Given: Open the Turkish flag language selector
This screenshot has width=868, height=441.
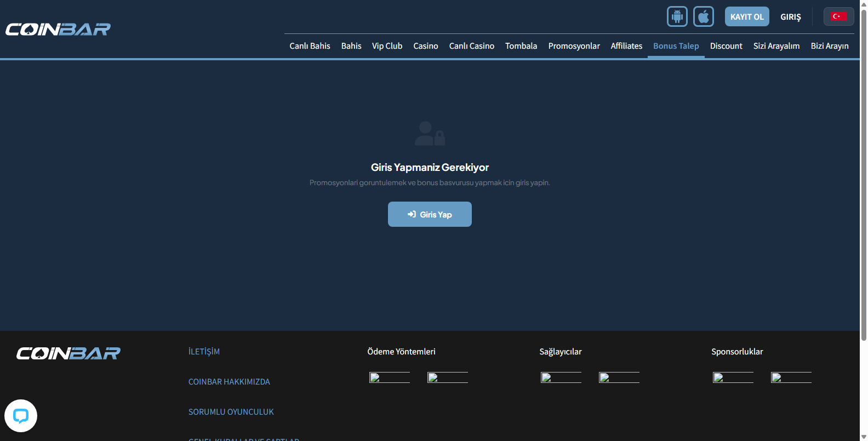Looking at the screenshot, I should point(838,16).
